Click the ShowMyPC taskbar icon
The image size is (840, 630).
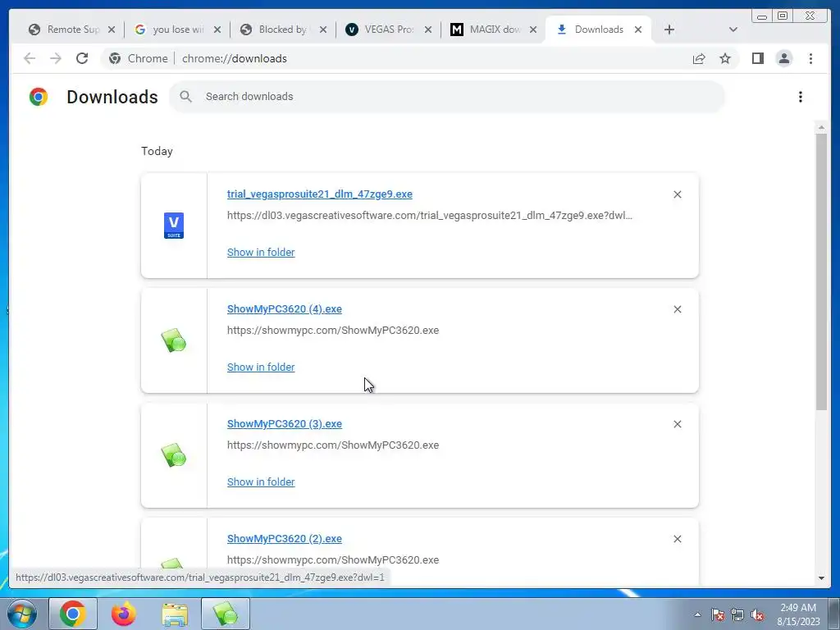pyautogui.click(x=226, y=614)
